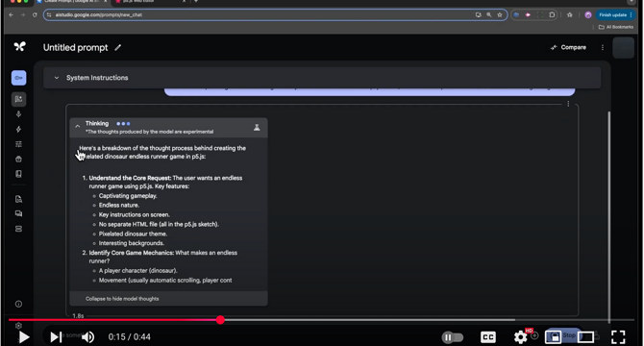
Task: Open the All Bookmarks folder
Action: click(616, 27)
